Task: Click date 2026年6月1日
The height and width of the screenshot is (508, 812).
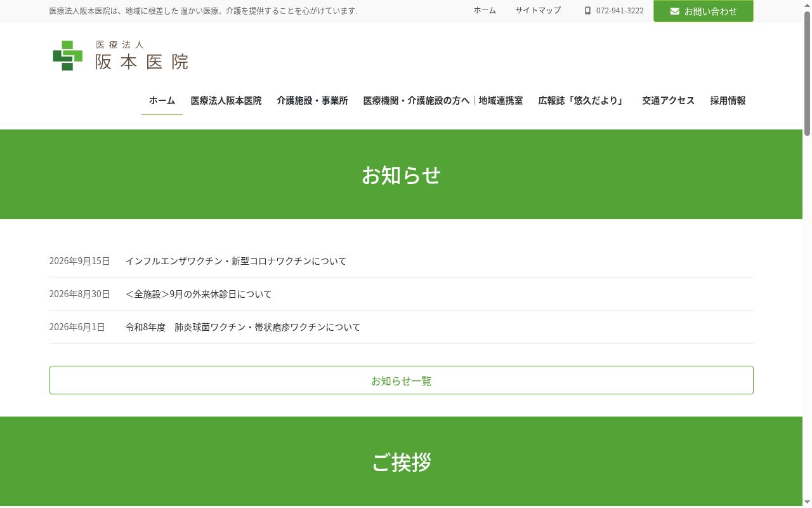Action: pos(77,327)
